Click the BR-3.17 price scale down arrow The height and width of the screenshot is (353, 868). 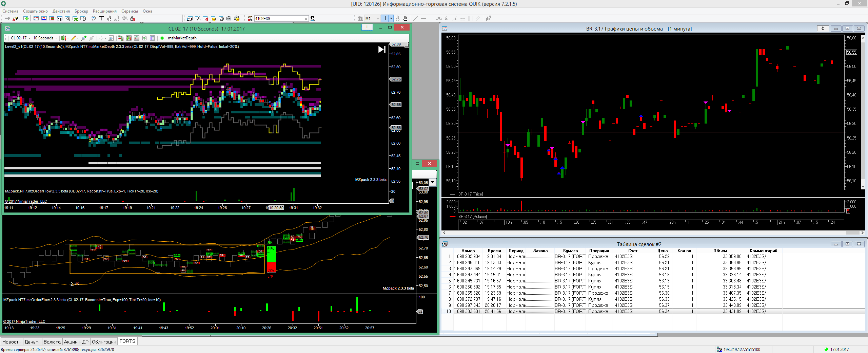(863, 187)
